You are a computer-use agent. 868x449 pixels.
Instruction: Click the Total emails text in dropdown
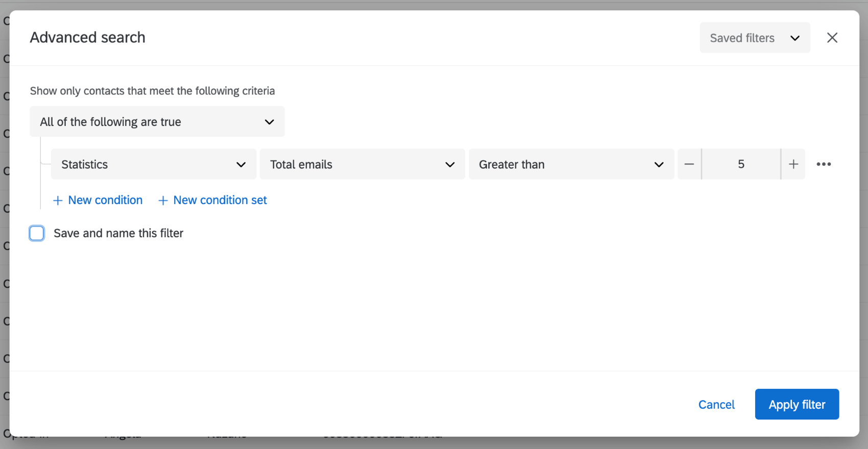[301, 164]
